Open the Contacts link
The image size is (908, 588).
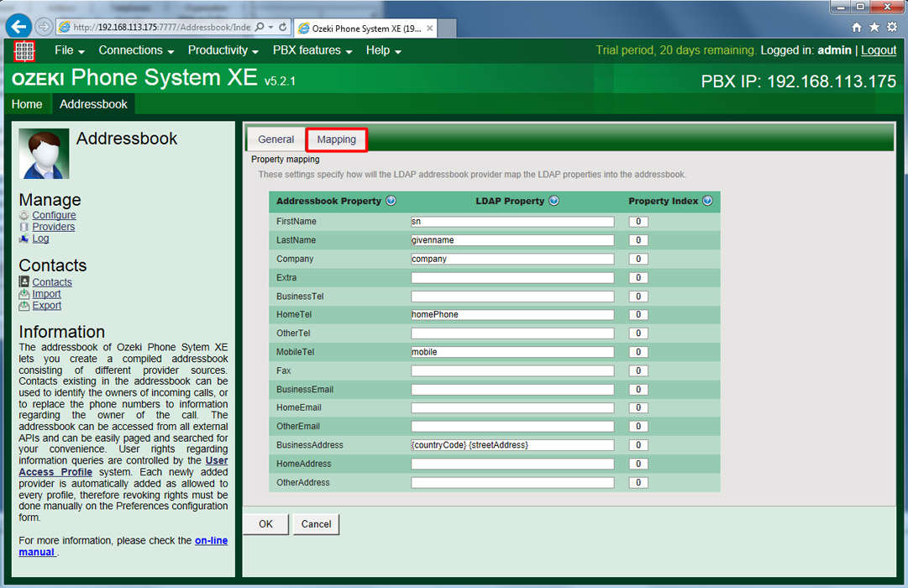click(x=52, y=282)
